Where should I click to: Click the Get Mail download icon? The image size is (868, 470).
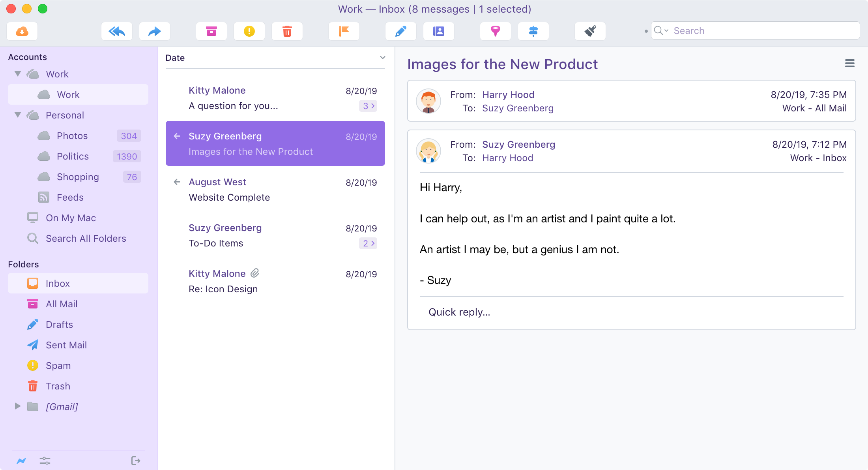coord(22,31)
